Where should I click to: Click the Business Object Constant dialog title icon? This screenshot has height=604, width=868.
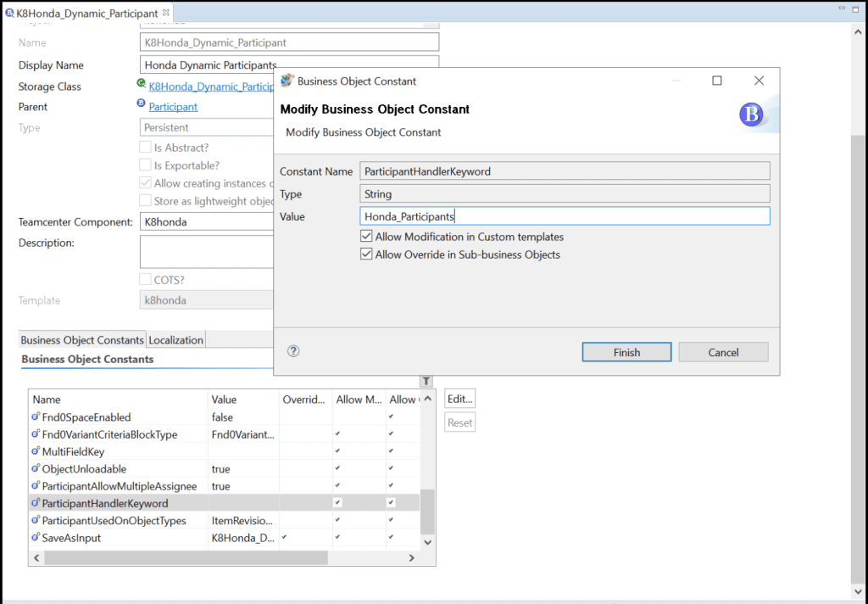point(287,81)
